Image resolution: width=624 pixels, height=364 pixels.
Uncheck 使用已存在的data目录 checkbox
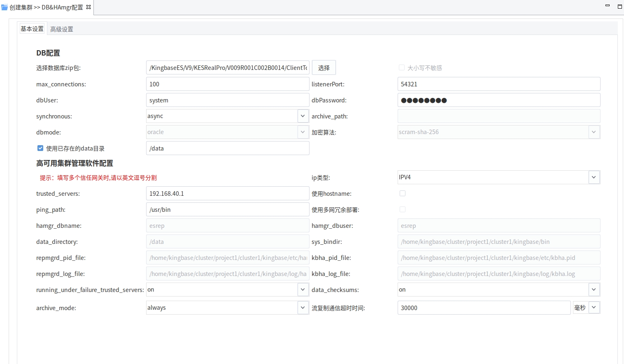[x=40, y=148]
